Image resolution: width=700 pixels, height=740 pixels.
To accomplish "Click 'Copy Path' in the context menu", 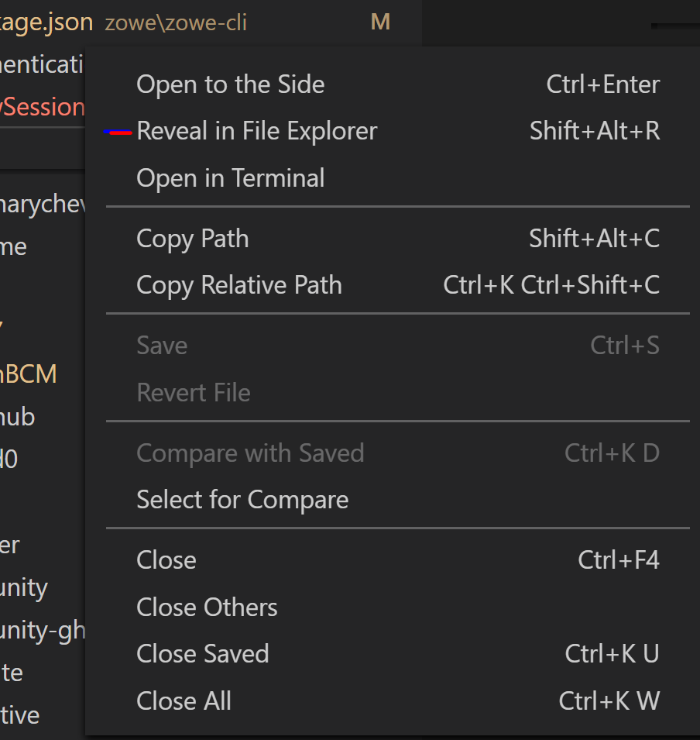I will click(192, 238).
